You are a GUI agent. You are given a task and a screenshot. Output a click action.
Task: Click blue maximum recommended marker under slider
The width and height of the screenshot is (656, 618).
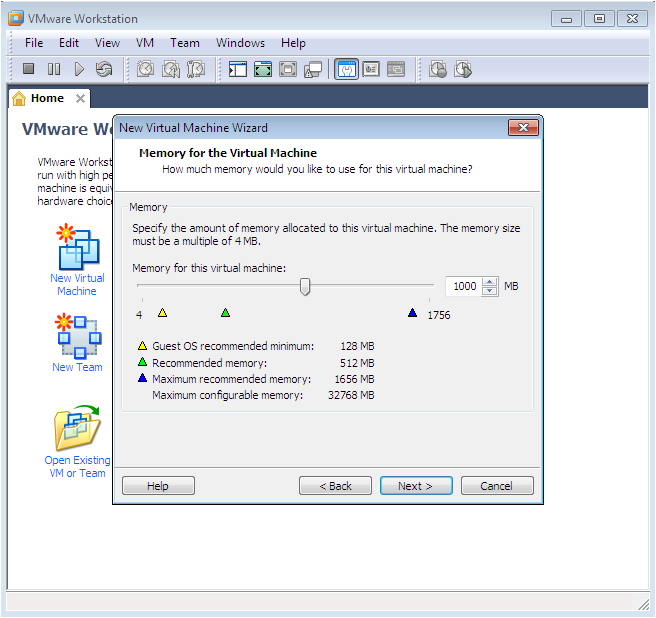pos(413,313)
